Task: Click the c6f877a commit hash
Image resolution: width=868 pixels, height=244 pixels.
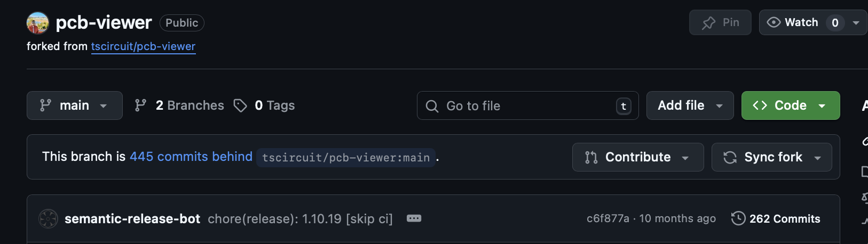Action: click(607, 218)
